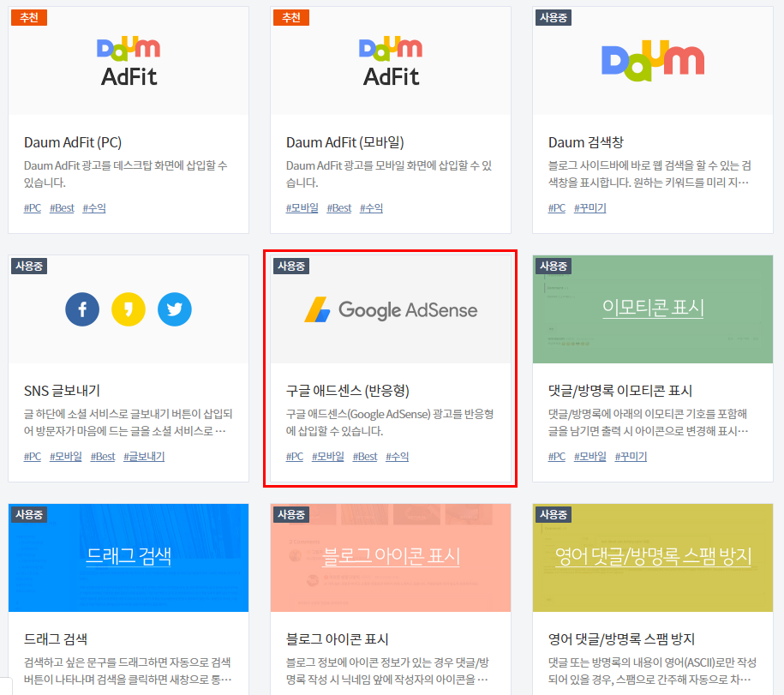This screenshot has height=695, width=784.
Task: Click #PC tag in 구글 애드센스 card
Action: [x=295, y=457]
